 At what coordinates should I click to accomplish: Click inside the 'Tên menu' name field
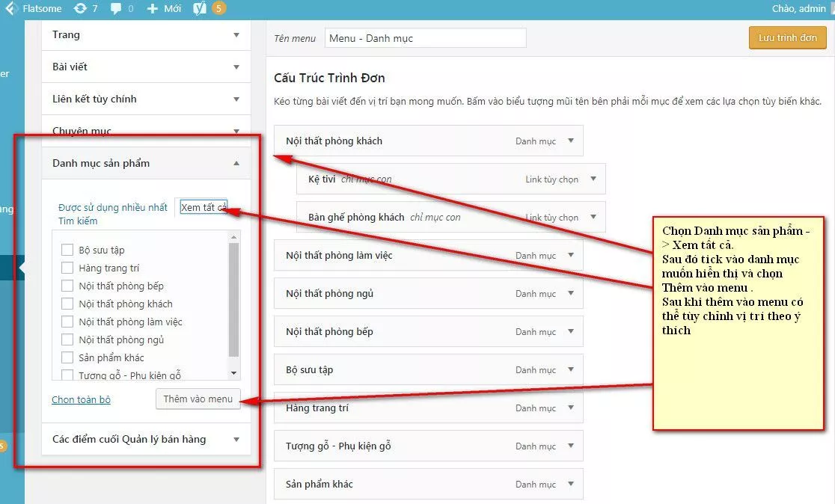click(x=425, y=37)
